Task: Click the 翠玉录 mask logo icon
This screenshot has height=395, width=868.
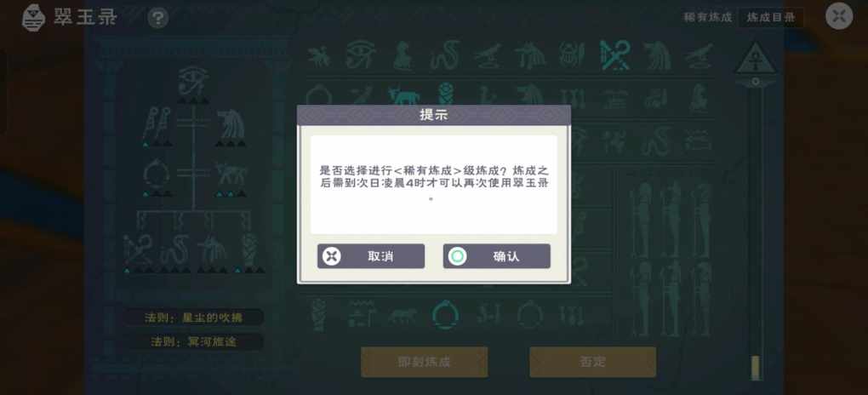Action: tap(33, 18)
